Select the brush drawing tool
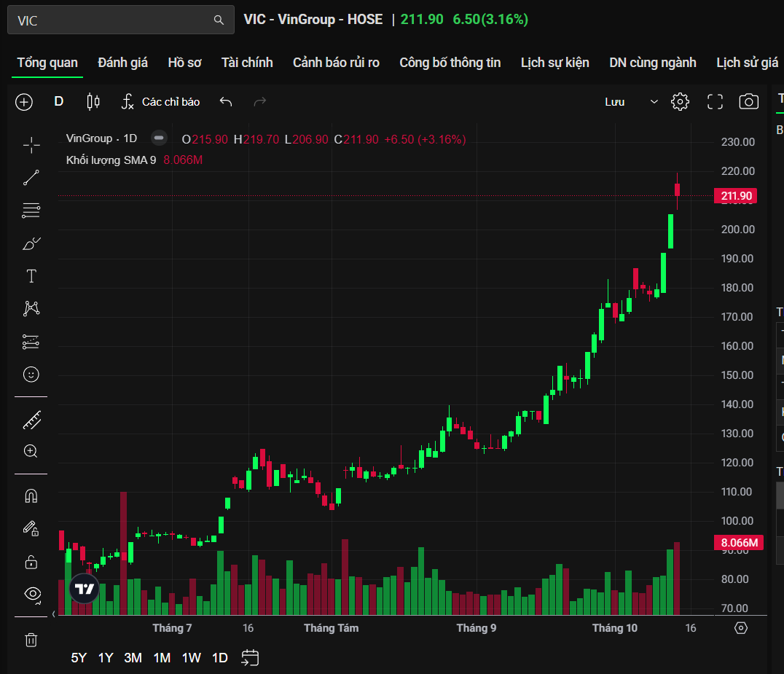Image resolution: width=784 pixels, height=674 pixels. 31,243
